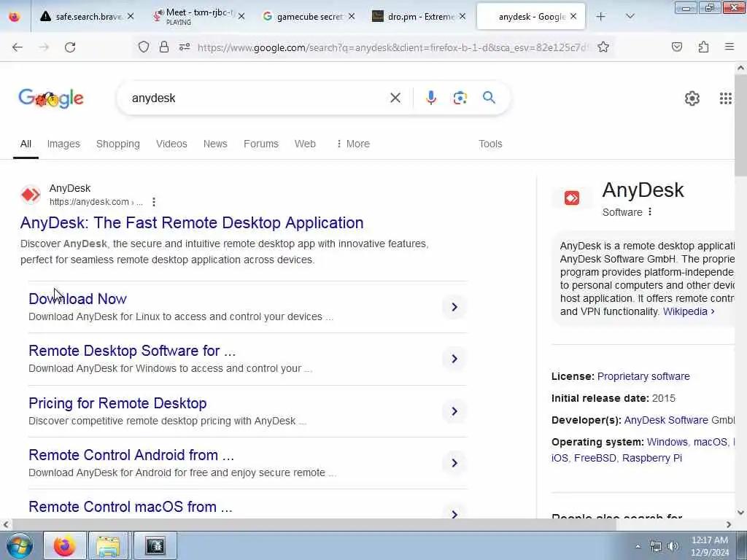Click the vertical scrollbar down arrow
The image size is (747, 560).
tap(740, 513)
